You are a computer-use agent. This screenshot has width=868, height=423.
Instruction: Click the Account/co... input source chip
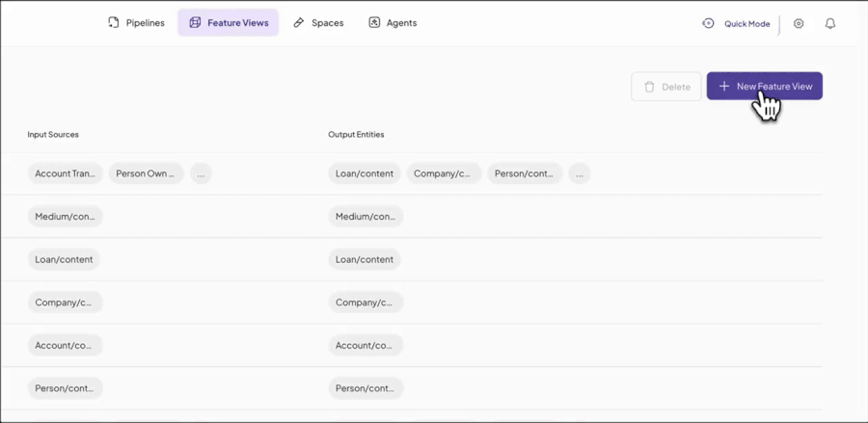click(x=66, y=345)
